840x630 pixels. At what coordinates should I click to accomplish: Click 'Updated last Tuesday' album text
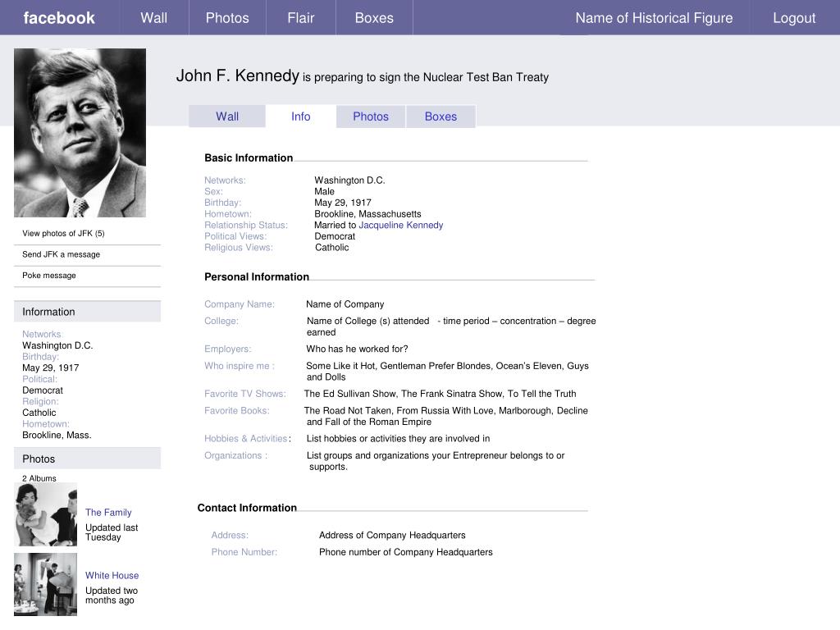[112, 532]
